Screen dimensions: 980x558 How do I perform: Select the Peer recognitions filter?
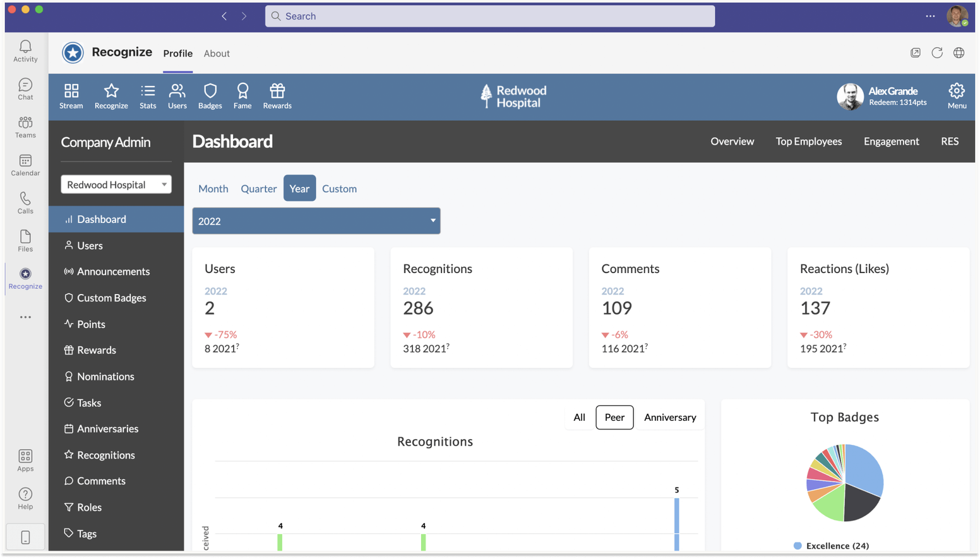point(614,417)
